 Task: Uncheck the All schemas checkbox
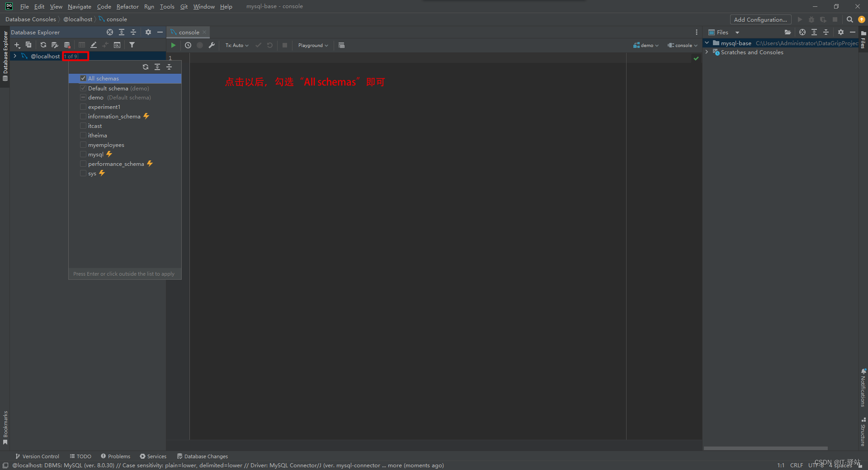(x=83, y=78)
